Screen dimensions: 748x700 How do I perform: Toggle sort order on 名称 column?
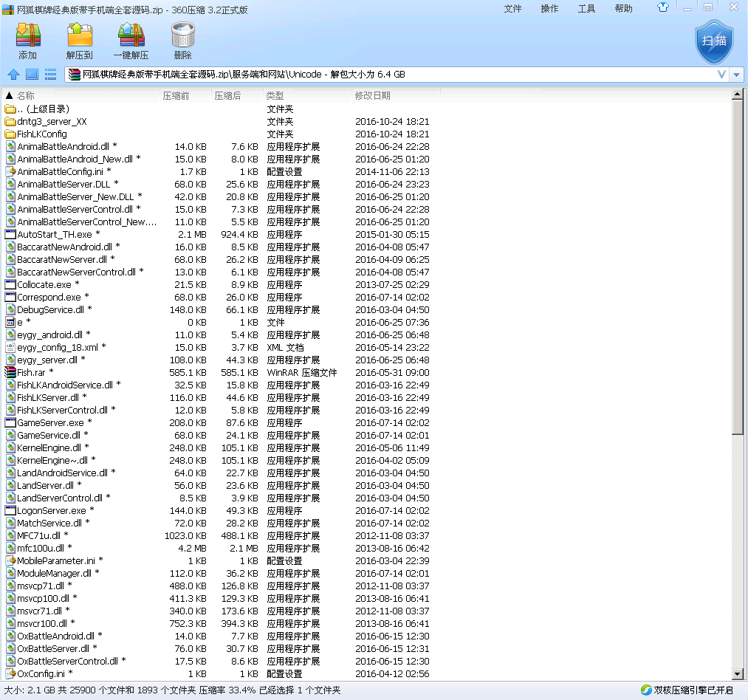[26, 95]
